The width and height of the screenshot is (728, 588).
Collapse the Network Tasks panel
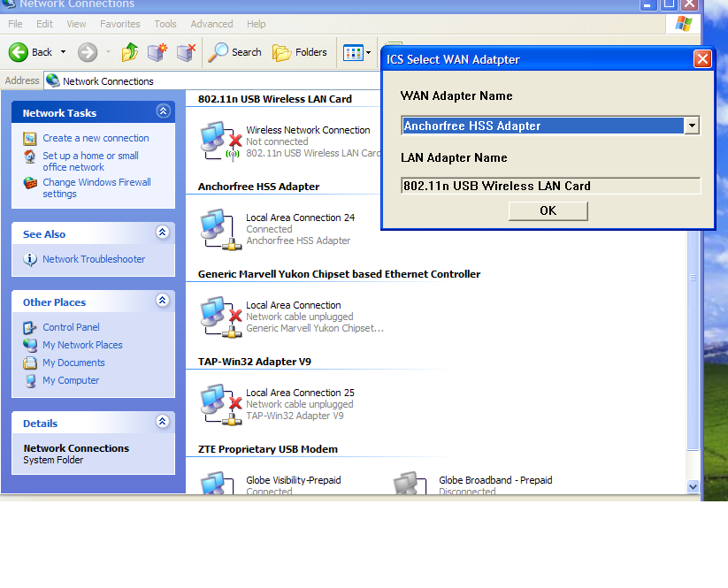coord(163,111)
